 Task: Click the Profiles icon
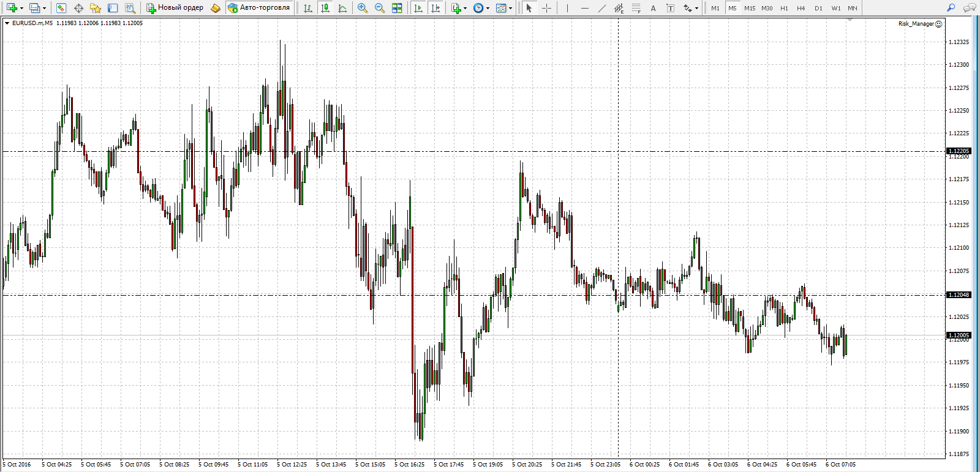point(34,8)
